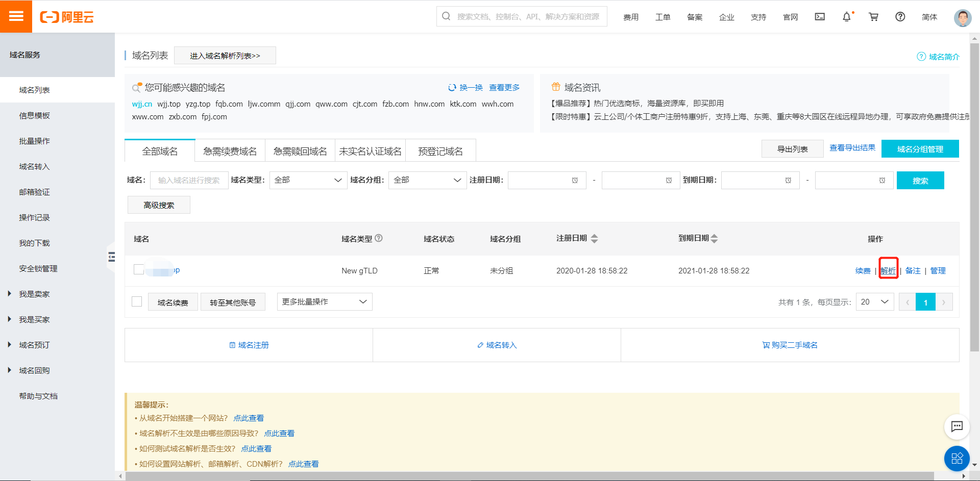Select 信息模板 in the sidebar
This screenshot has height=481, width=980.
click(x=34, y=115)
